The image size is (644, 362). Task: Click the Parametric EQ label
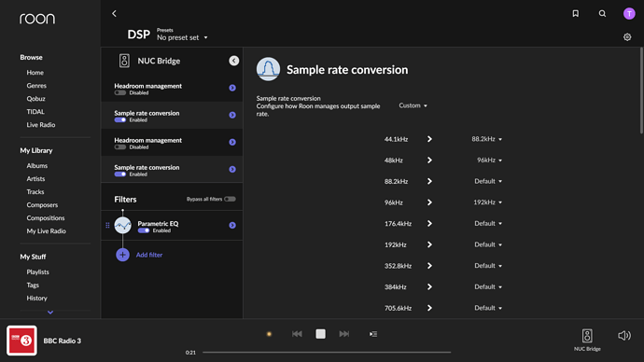click(x=158, y=224)
